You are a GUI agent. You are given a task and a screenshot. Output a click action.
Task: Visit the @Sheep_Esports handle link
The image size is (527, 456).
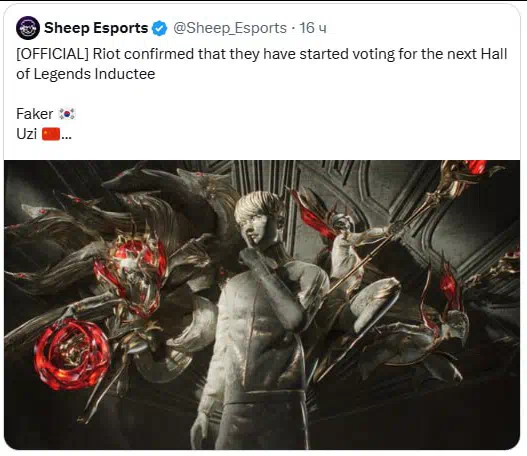coord(230,28)
